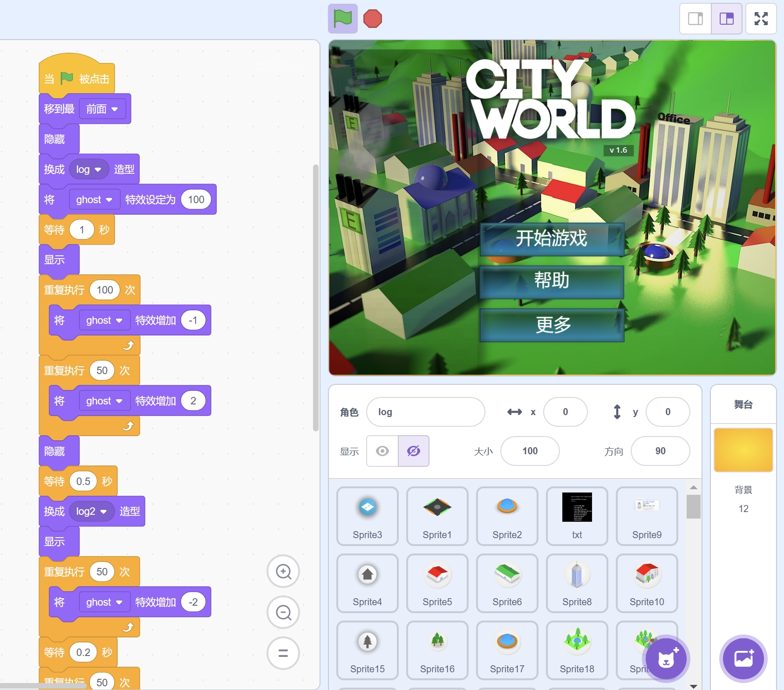Screen dimensions: 784x690
Task: Open the choose a sprite cat button
Action: click(x=666, y=659)
